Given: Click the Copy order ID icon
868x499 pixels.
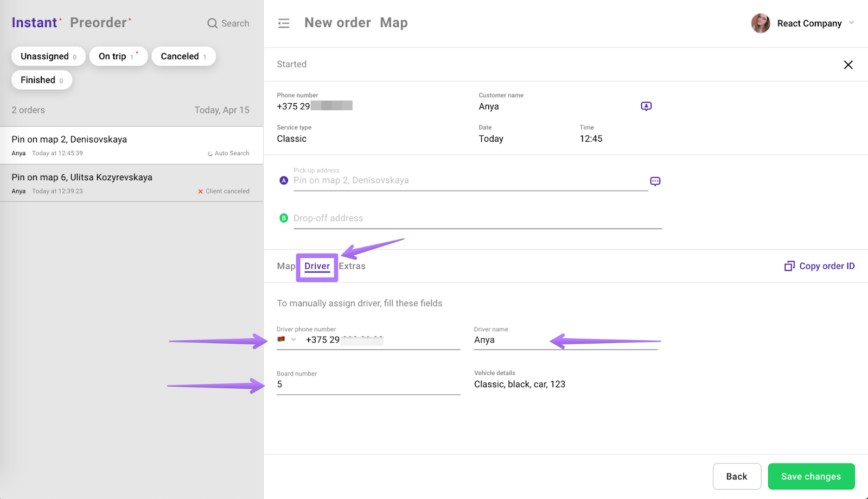Looking at the screenshot, I should pyautogui.click(x=789, y=266).
